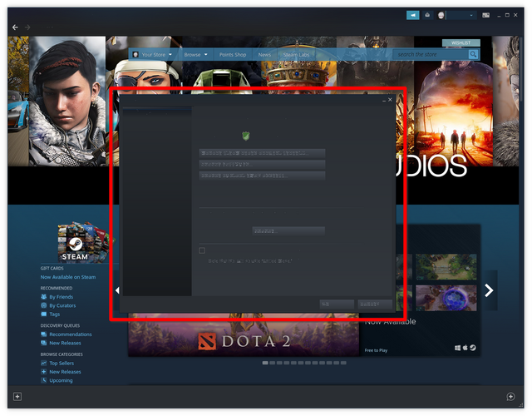Open the News tab
532x416 pixels.
point(264,55)
